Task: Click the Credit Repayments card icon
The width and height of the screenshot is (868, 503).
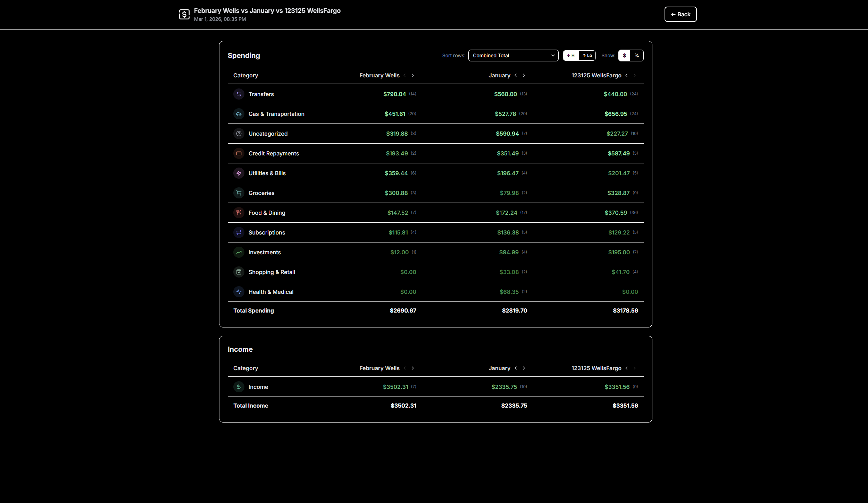Action: (x=239, y=153)
